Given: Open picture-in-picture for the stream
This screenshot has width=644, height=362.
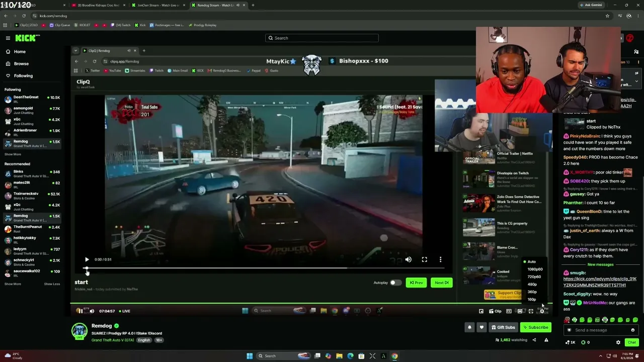Looking at the screenshot, I should point(481,311).
